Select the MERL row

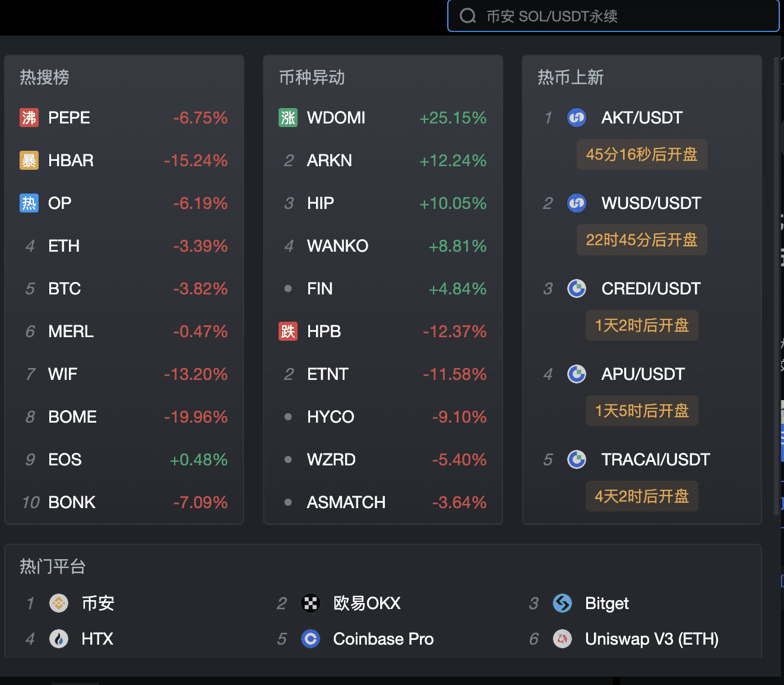pos(124,331)
